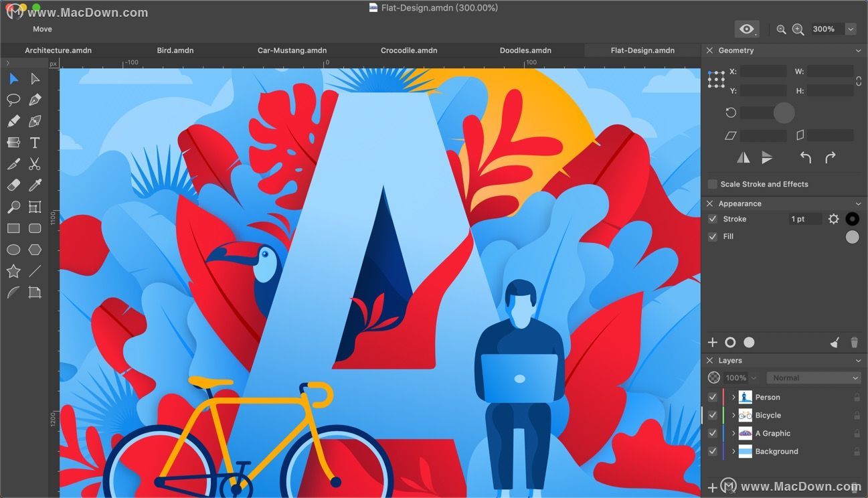Image resolution: width=868 pixels, height=498 pixels.
Task: Switch to the Bird.amdn tab
Action: (175, 50)
